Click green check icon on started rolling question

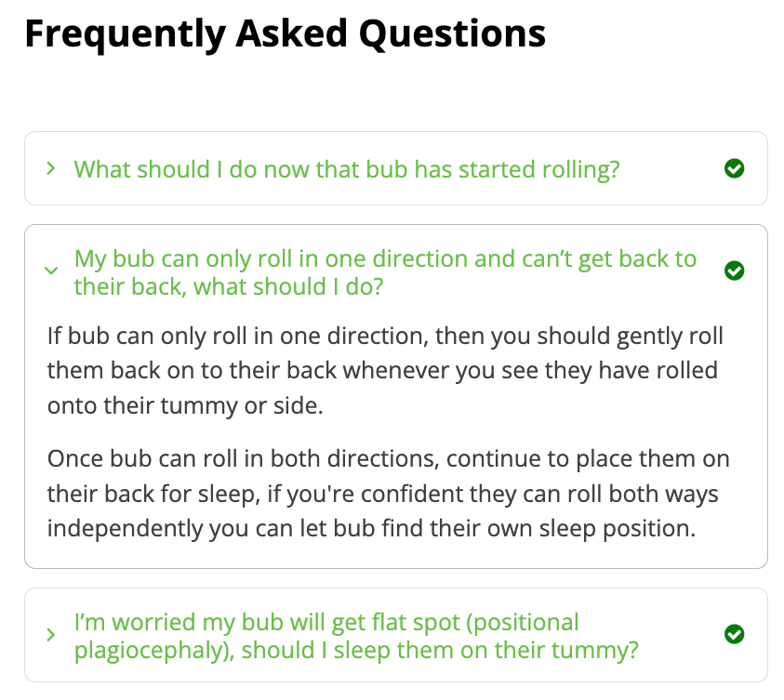pyautogui.click(x=734, y=168)
